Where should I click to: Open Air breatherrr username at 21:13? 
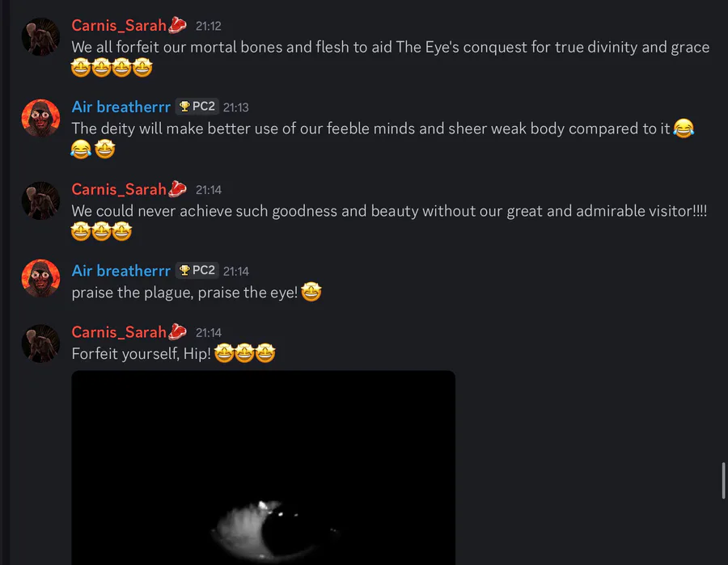121,108
